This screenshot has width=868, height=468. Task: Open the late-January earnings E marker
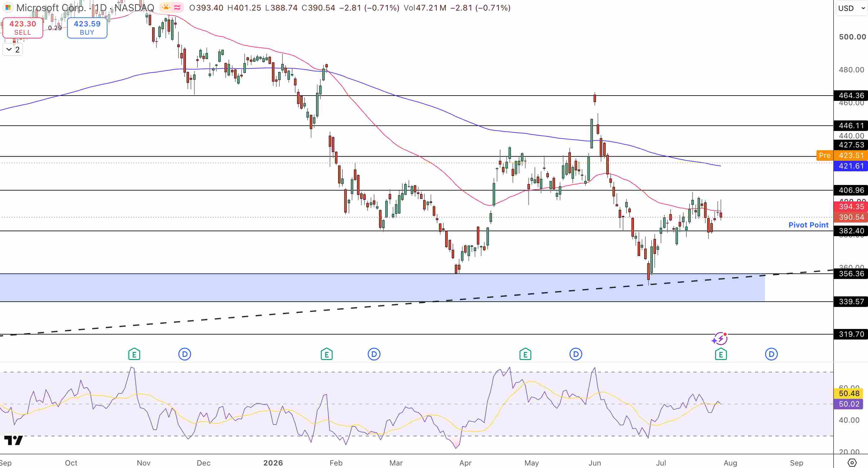click(327, 354)
